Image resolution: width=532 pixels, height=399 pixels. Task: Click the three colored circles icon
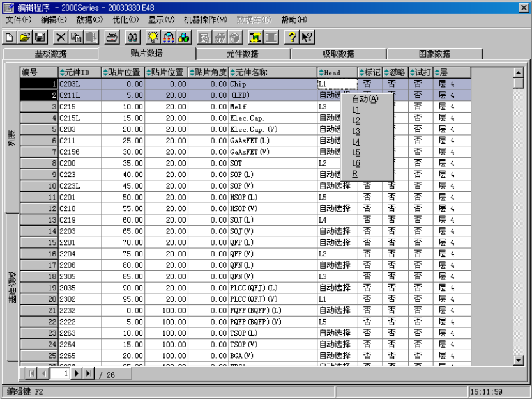pos(184,38)
